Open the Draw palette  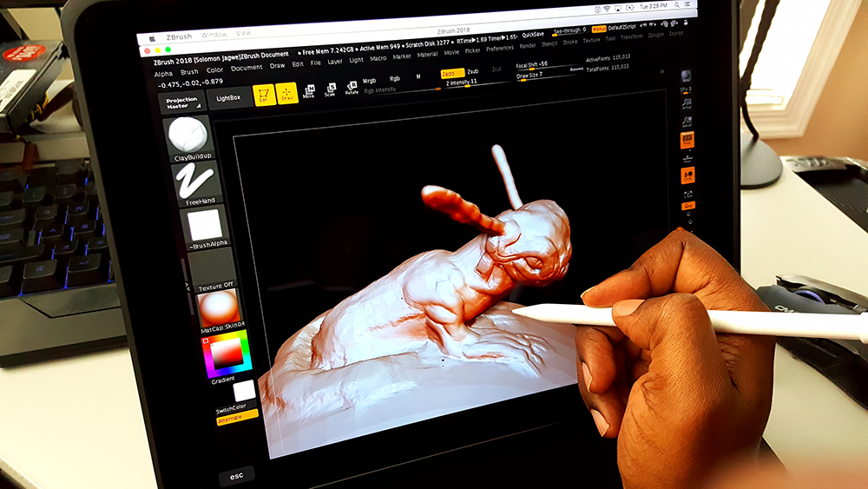coord(278,65)
